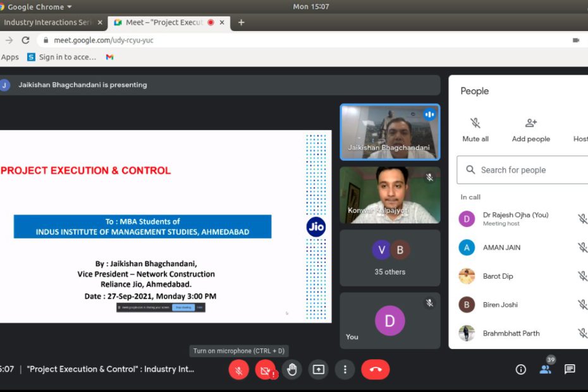
Task: Click the present now screen share icon
Action: [x=319, y=370]
